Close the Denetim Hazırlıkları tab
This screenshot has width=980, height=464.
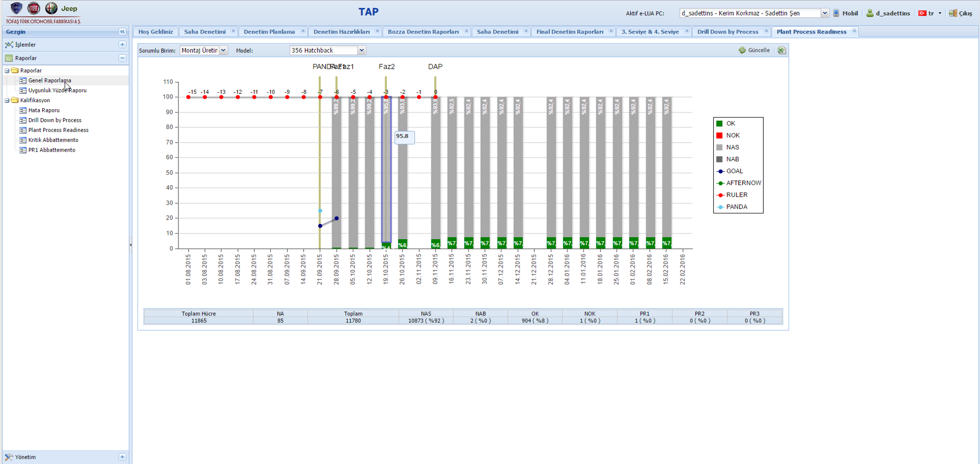pos(378,31)
